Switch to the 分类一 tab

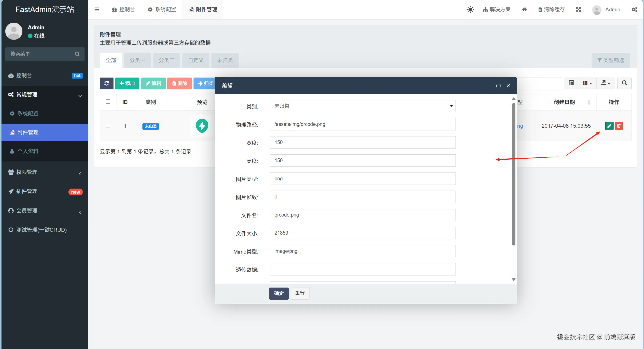coord(137,60)
